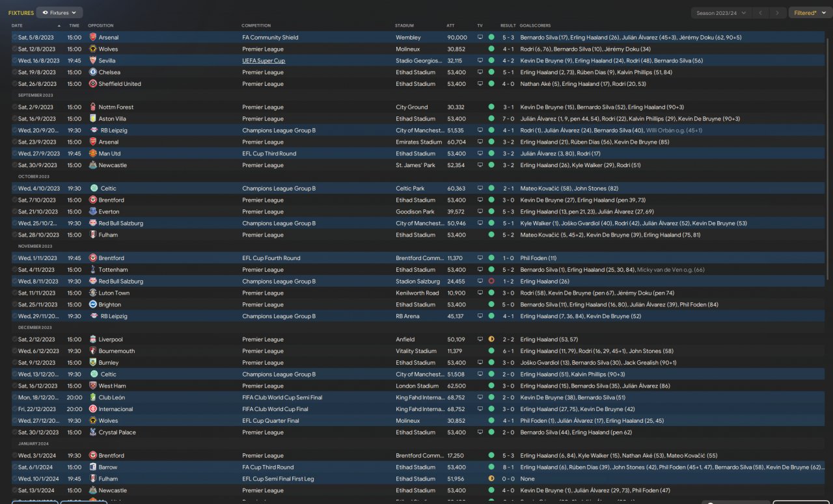Click the TV icon in the Liverpool row
The width and height of the screenshot is (833, 504).
pos(480,339)
